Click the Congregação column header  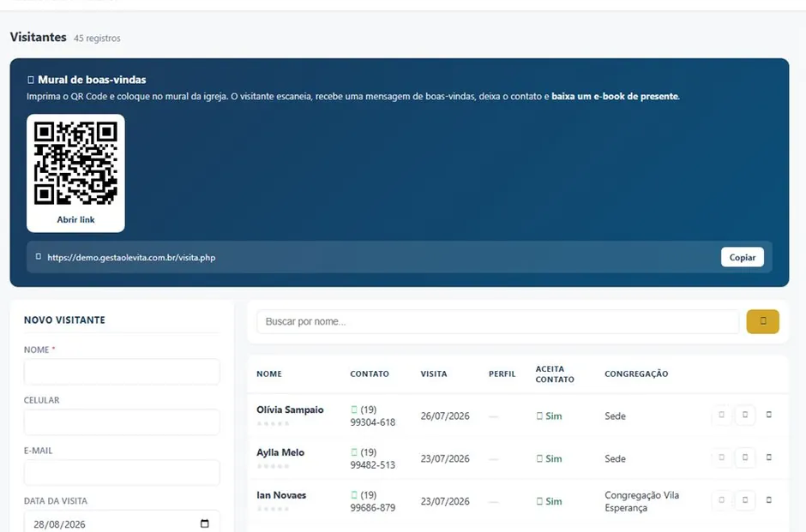pos(636,374)
